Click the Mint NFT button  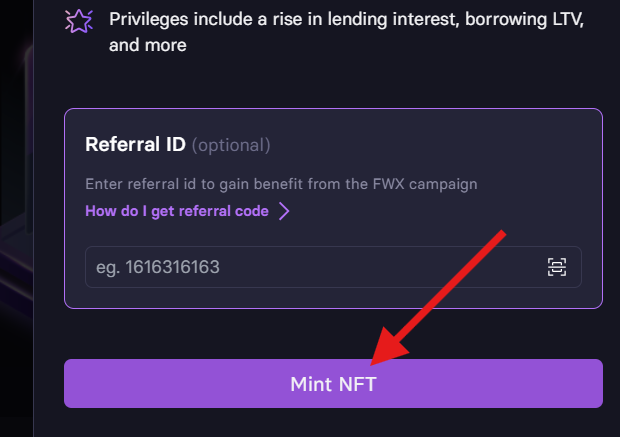point(333,384)
